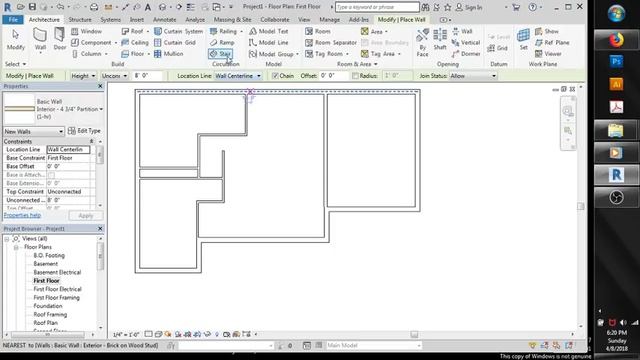The image size is (640, 360).
Task: Click the Edit Type button
Action: pyautogui.click(x=84, y=131)
